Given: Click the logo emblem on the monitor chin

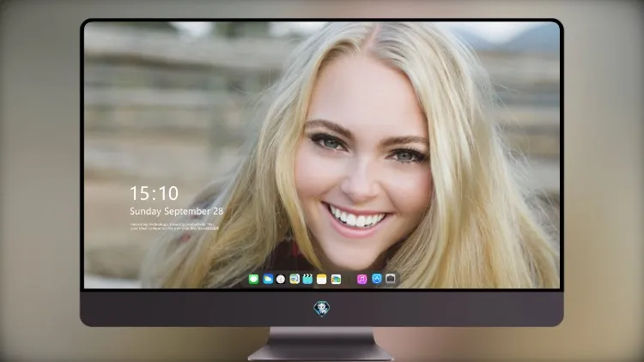Looking at the screenshot, I should (x=322, y=308).
